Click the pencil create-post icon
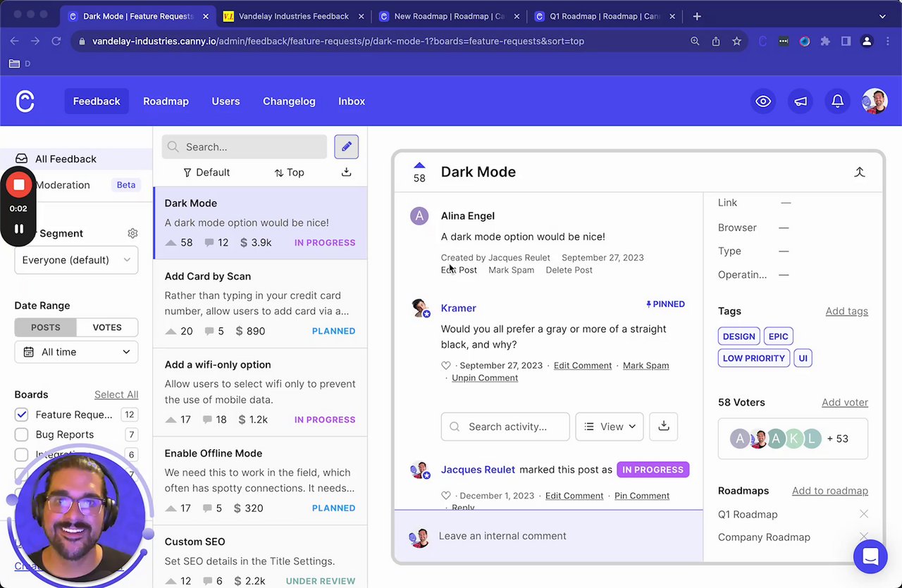 click(x=347, y=146)
